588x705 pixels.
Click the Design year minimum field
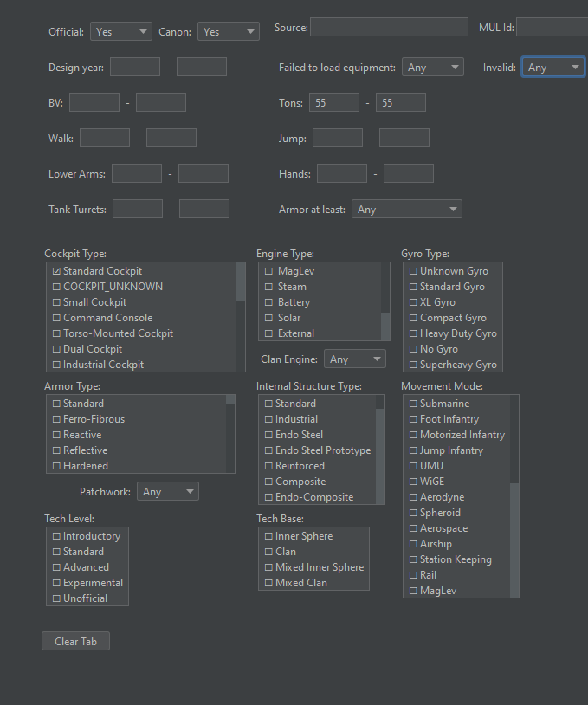coord(135,67)
